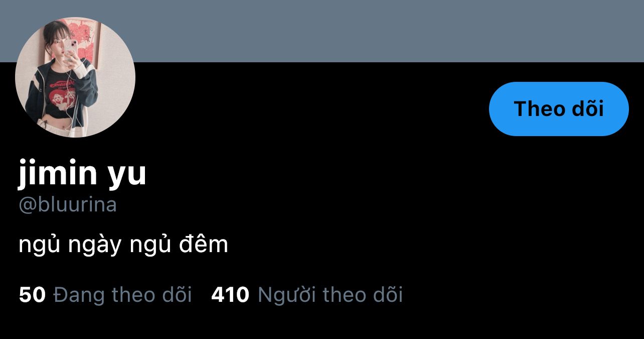Tap the Người theo dõi label
The width and height of the screenshot is (644, 339).
(330, 295)
